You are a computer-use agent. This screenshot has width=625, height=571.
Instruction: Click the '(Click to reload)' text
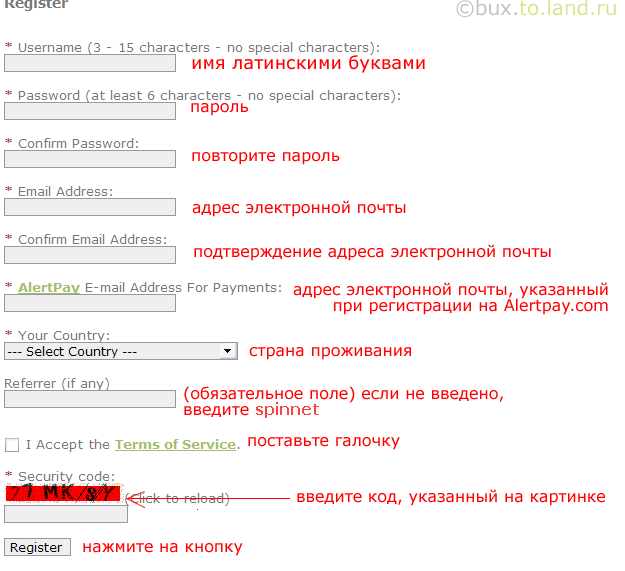tap(177, 498)
